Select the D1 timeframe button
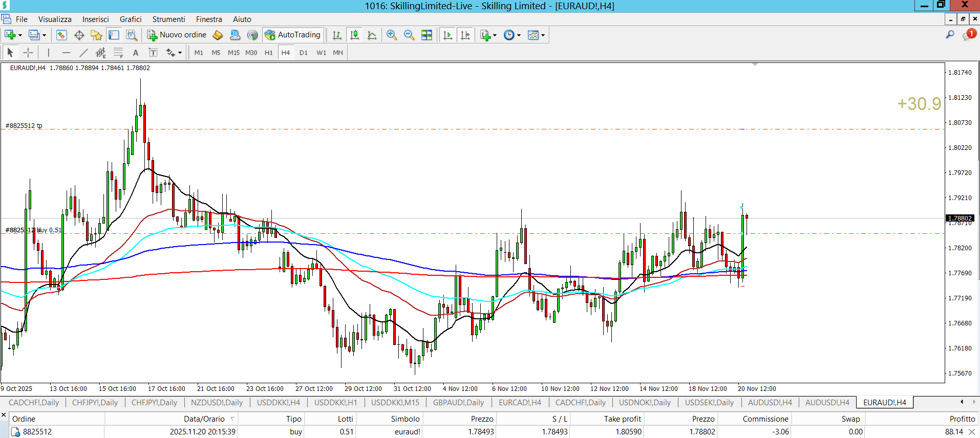980x438 pixels. pyautogui.click(x=304, y=53)
